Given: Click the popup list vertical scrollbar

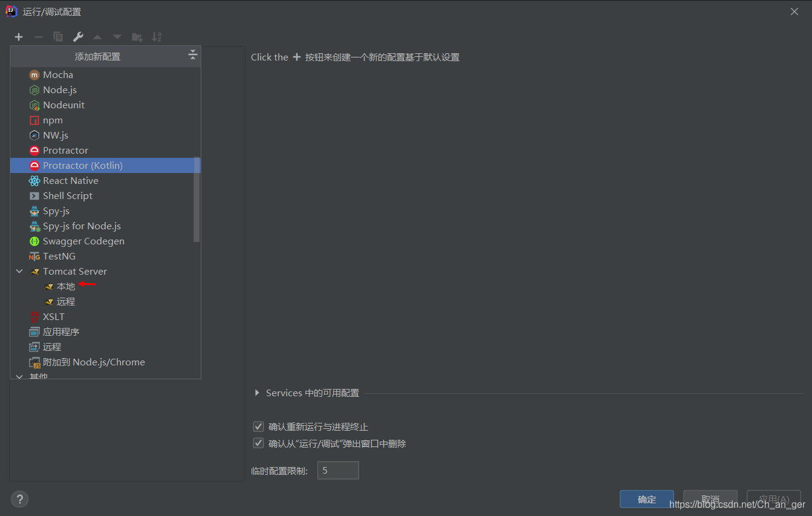Looking at the screenshot, I should (197, 200).
